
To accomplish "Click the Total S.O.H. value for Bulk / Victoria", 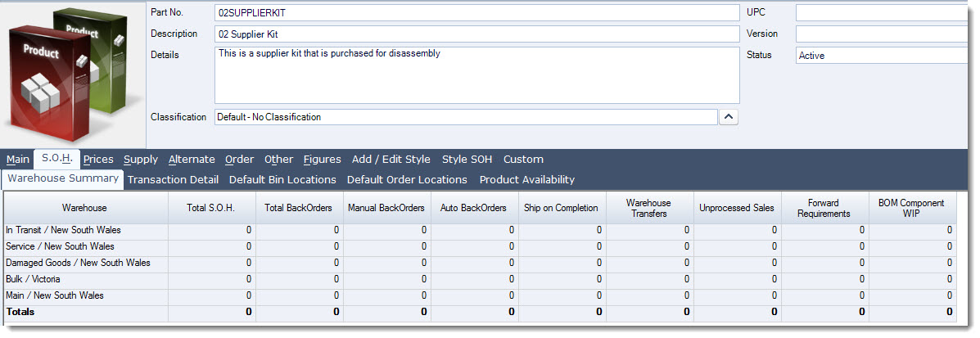I will [212, 279].
